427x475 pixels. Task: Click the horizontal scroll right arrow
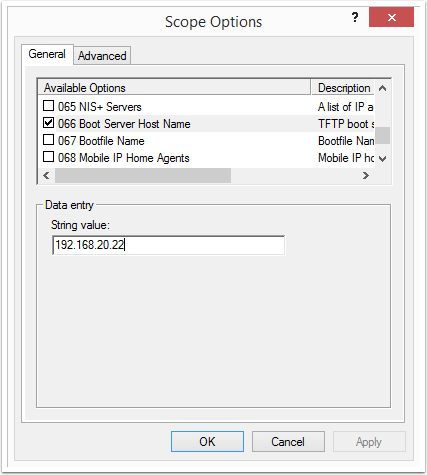tap(366, 175)
